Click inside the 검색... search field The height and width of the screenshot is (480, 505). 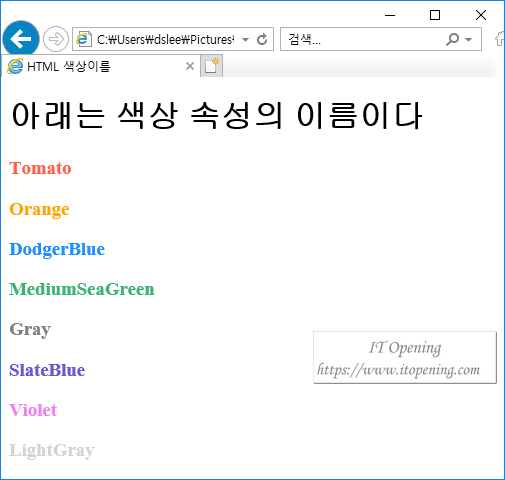(363, 39)
